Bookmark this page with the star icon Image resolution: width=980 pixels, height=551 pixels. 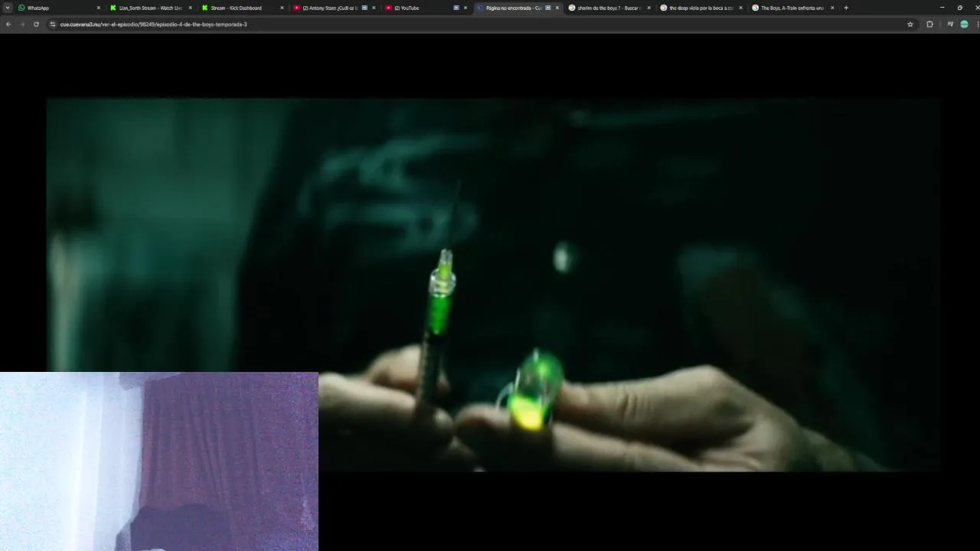[x=910, y=24]
